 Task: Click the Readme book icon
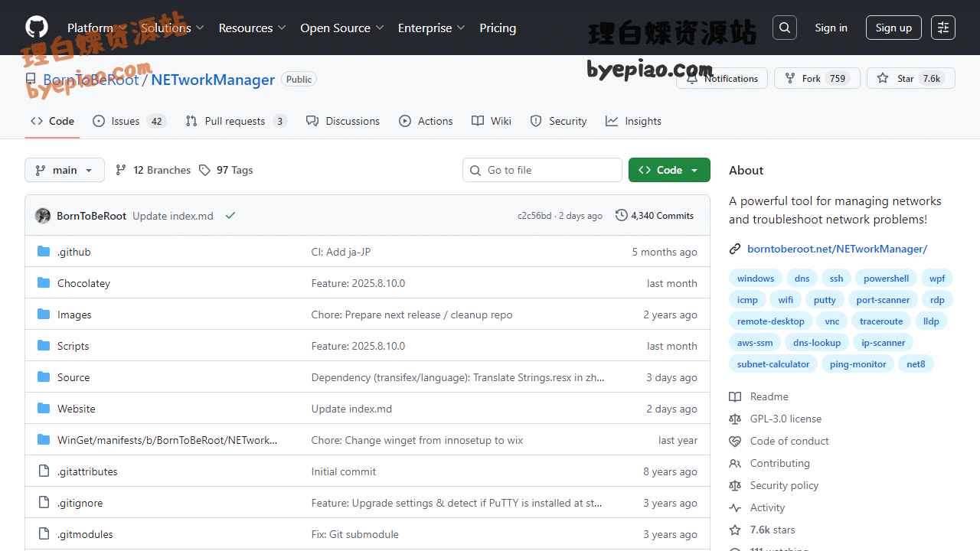click(735, 396)
